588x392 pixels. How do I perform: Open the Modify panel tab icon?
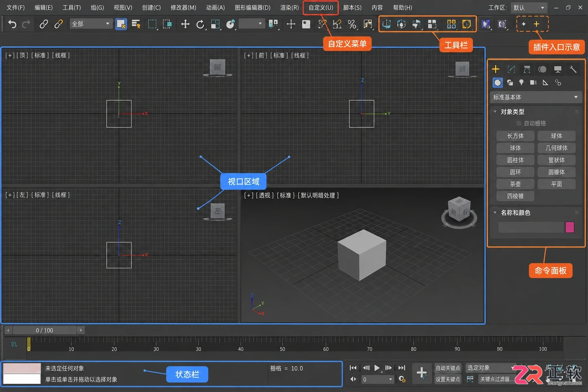511,69
